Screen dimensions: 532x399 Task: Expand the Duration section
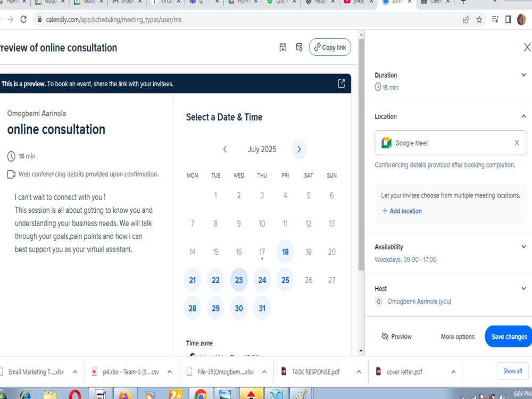coord(523,75)
